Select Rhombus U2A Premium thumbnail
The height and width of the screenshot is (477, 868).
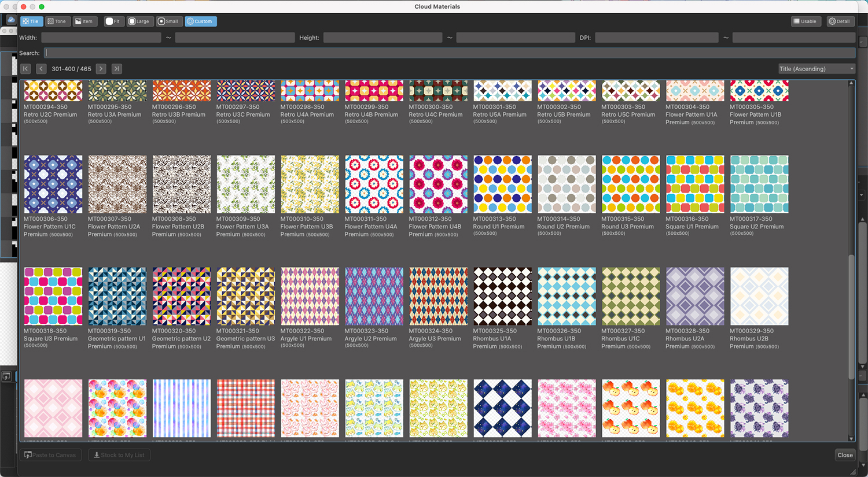coord(695,296)
